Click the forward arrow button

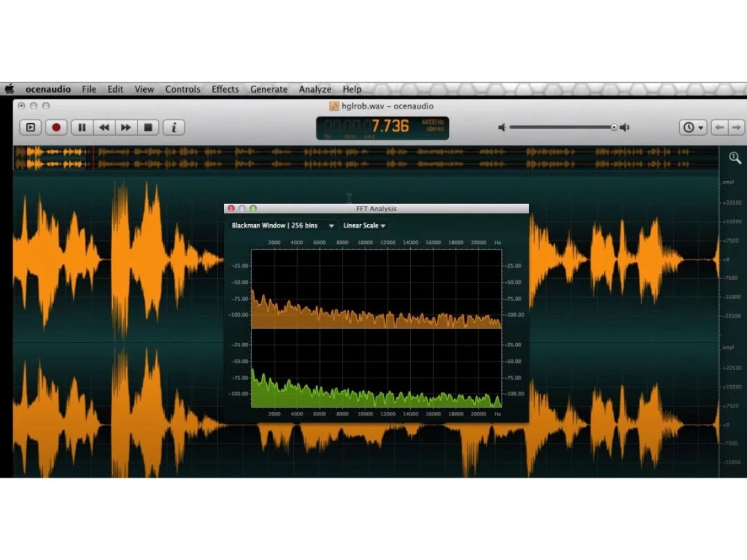click(736, 128)
